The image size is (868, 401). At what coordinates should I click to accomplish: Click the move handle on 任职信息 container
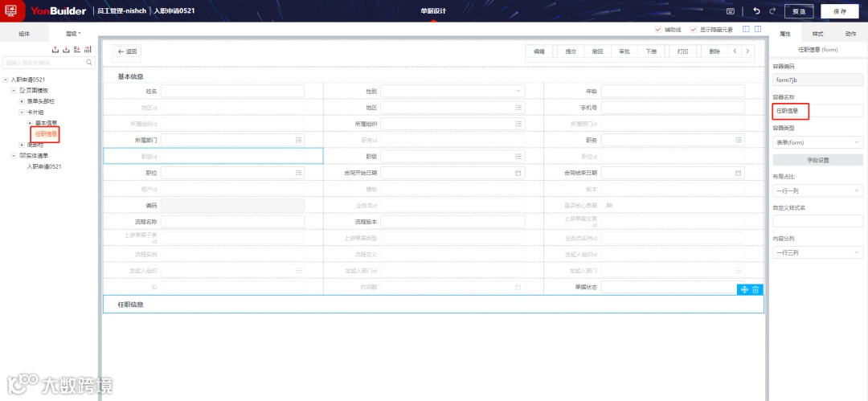click(x=744, y=289)
